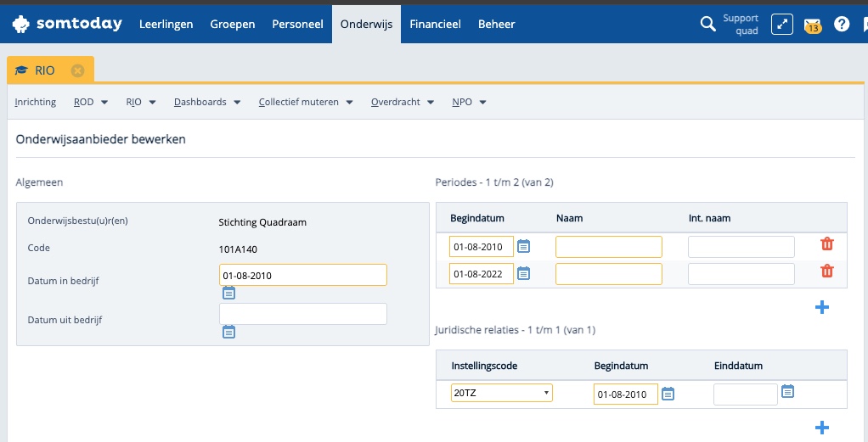Delete the period starting 01-08-2010
The height and width of the screenshot is (442, 868).
pyautogui.click(x=826, y=244)
